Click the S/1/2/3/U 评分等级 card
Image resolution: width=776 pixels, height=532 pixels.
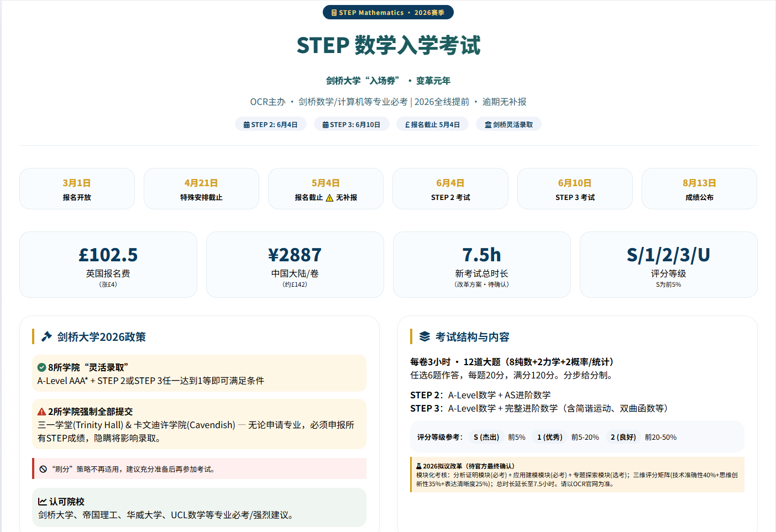[x=668, y=265]
